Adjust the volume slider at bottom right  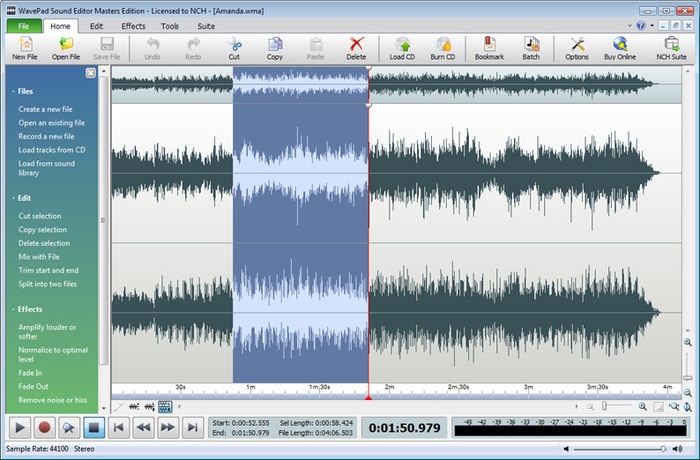coord(662,450)
